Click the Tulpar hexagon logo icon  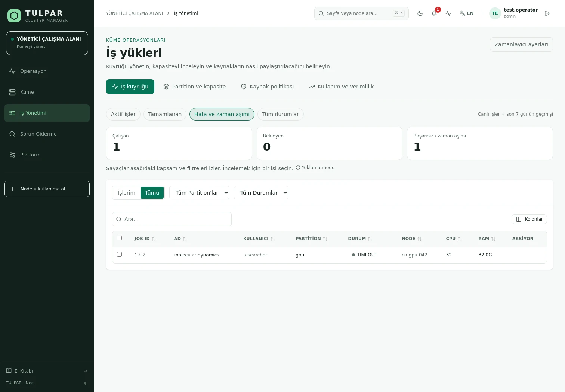14,16
